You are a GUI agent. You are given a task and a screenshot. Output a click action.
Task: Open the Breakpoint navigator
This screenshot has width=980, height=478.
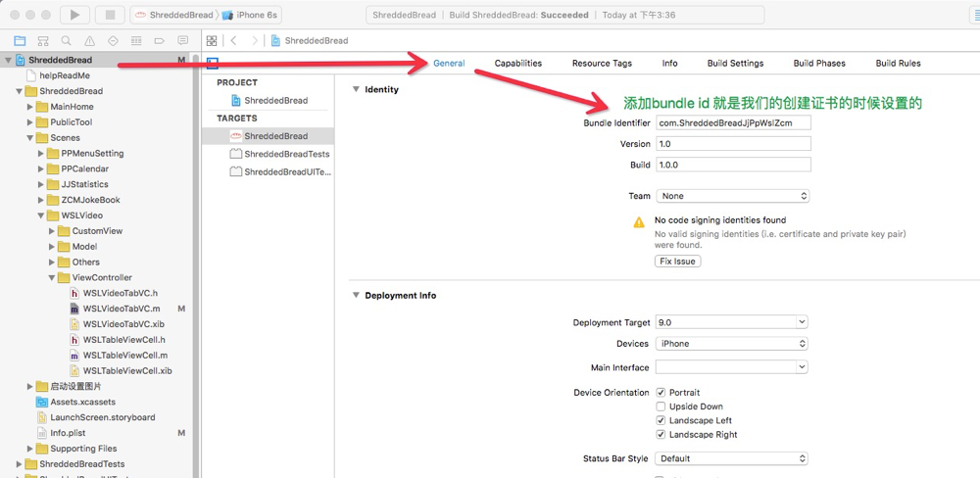point(160,40)
